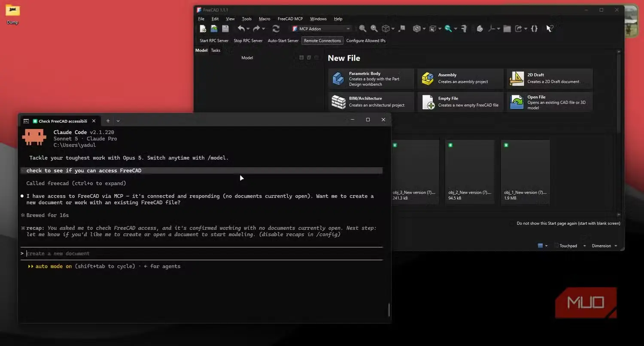Click the 2D Draft icon
The height and width of the screenshot is (346, 644).
click(x=517, y=79)
